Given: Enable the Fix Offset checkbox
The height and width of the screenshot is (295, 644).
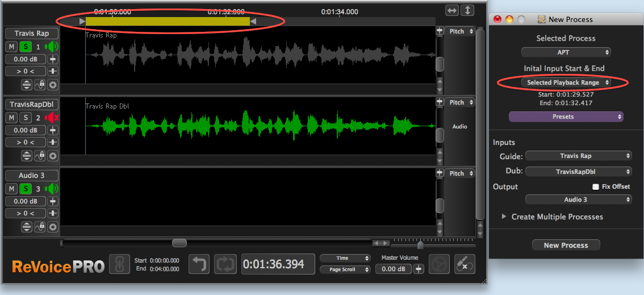Looking at the screenshot, I should [596, 186].
